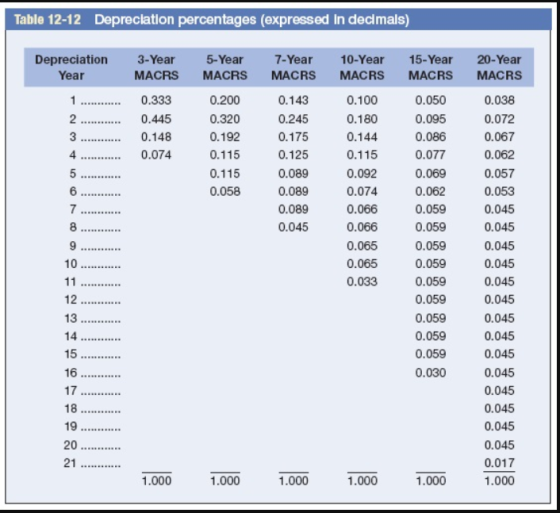Click the 0.092 value in 10-Year column
The image size is (560, 513).
(362, 174)
